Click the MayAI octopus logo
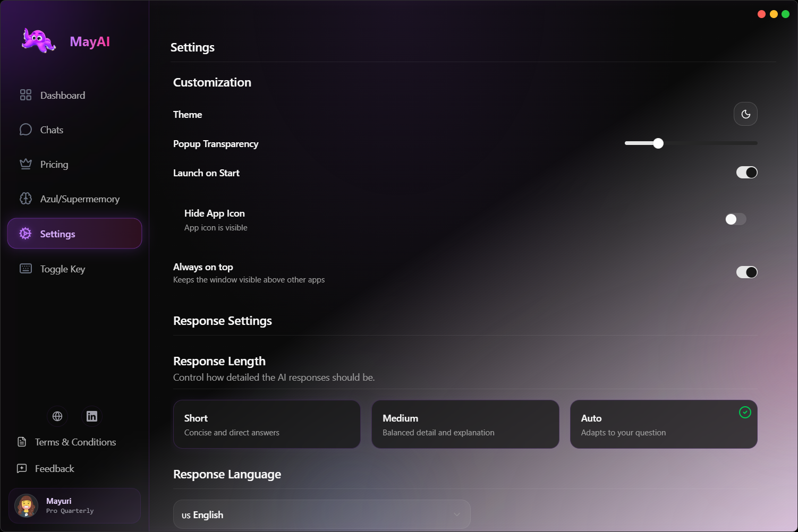The width and height of the screenshot is (798, 532). pyautogui.click(x=39, y=40)
